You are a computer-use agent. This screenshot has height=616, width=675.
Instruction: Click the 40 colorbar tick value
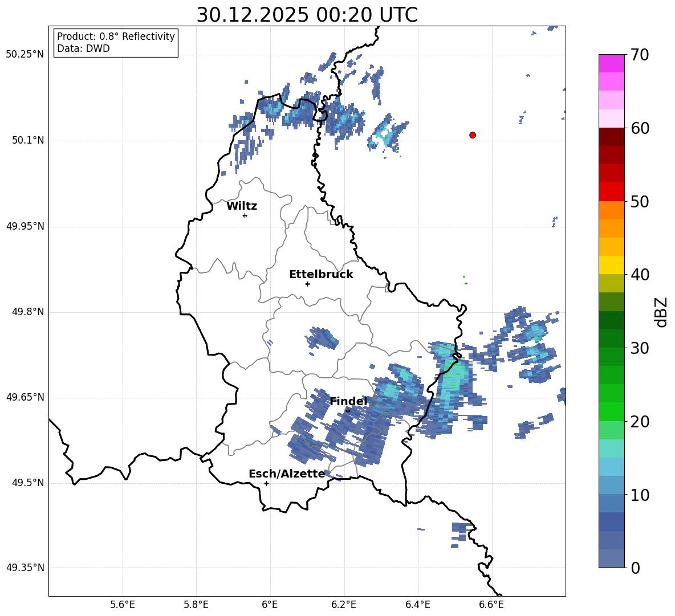point(640,275)
